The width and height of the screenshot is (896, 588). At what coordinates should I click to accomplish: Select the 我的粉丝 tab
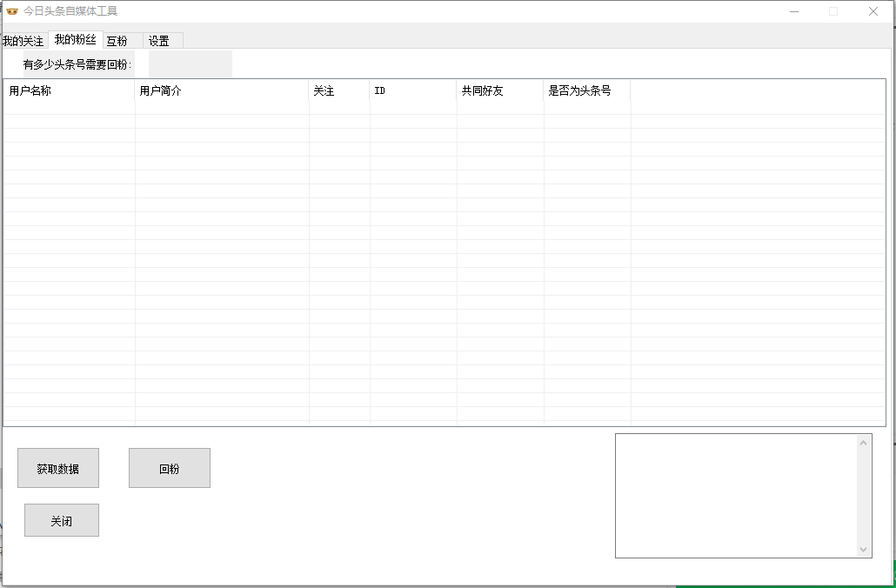77,39
